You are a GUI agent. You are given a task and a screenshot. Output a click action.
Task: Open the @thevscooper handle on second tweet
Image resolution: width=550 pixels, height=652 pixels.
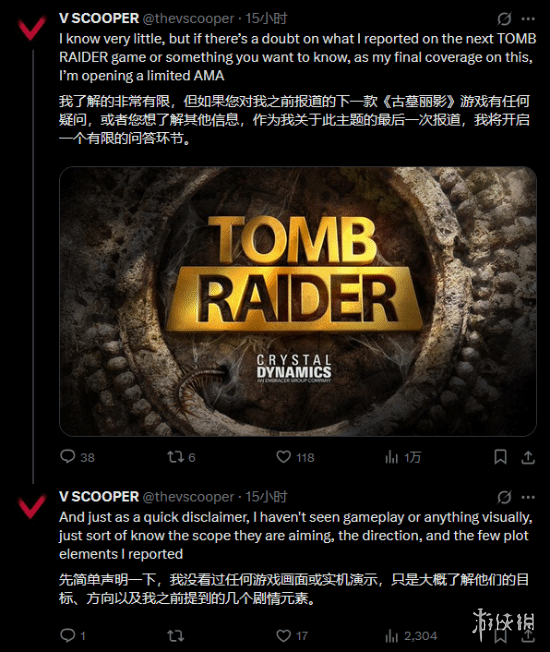point(188,496)
